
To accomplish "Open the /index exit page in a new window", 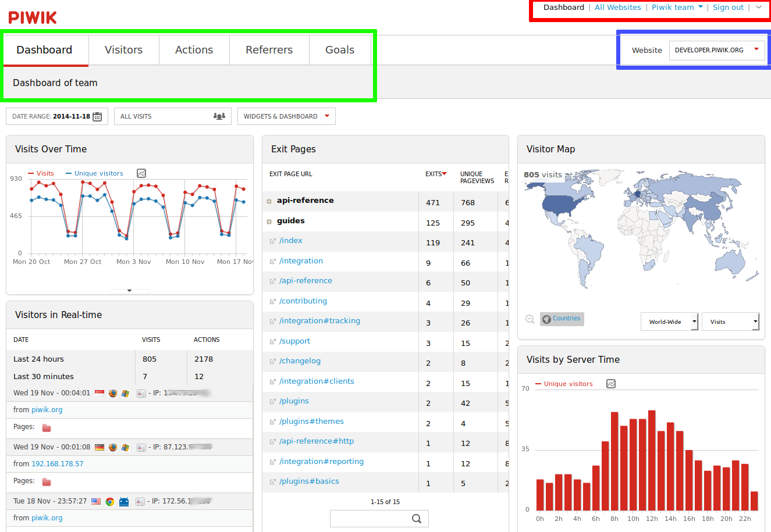I will click(273, 241).
